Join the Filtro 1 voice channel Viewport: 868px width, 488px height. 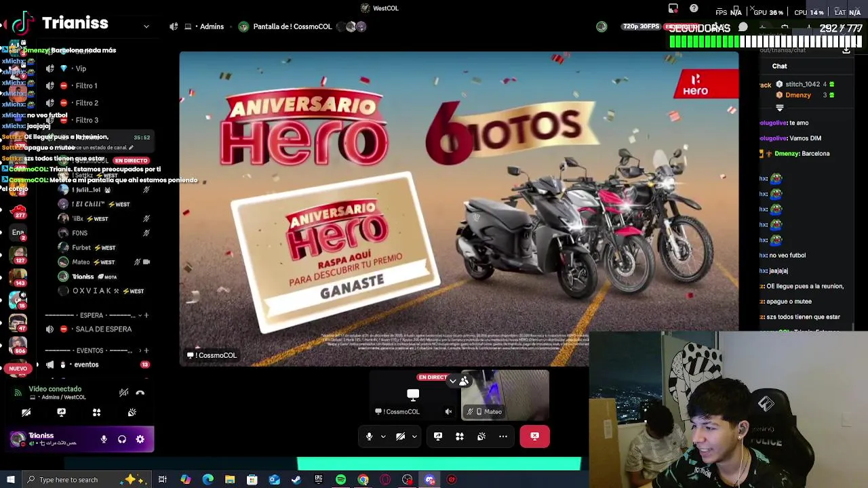tap(87, 85)
